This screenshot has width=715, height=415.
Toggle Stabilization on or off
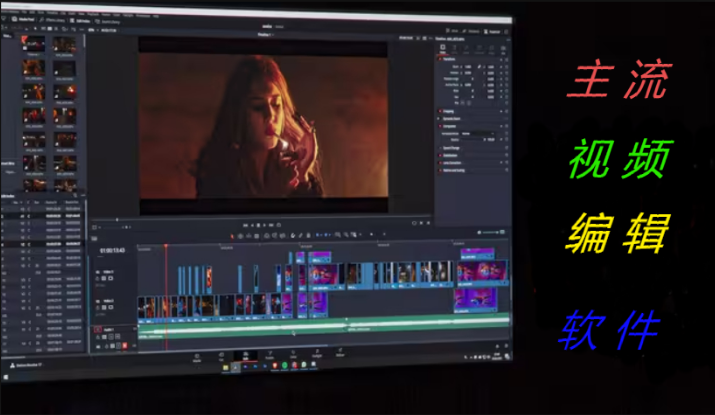(440, 155)
